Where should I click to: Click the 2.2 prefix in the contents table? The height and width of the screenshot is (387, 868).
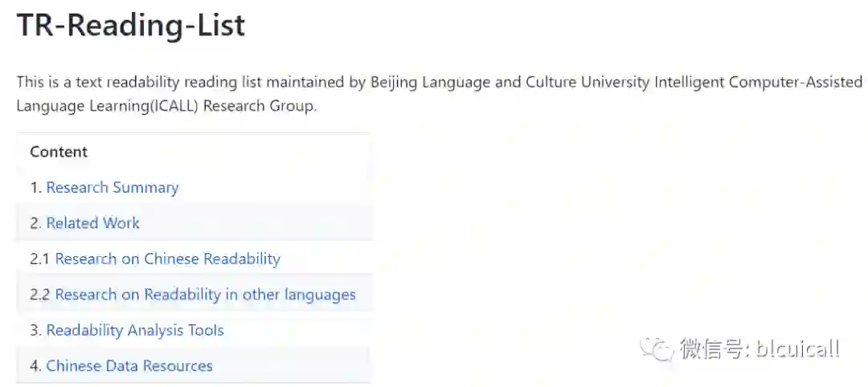point(40,295)
